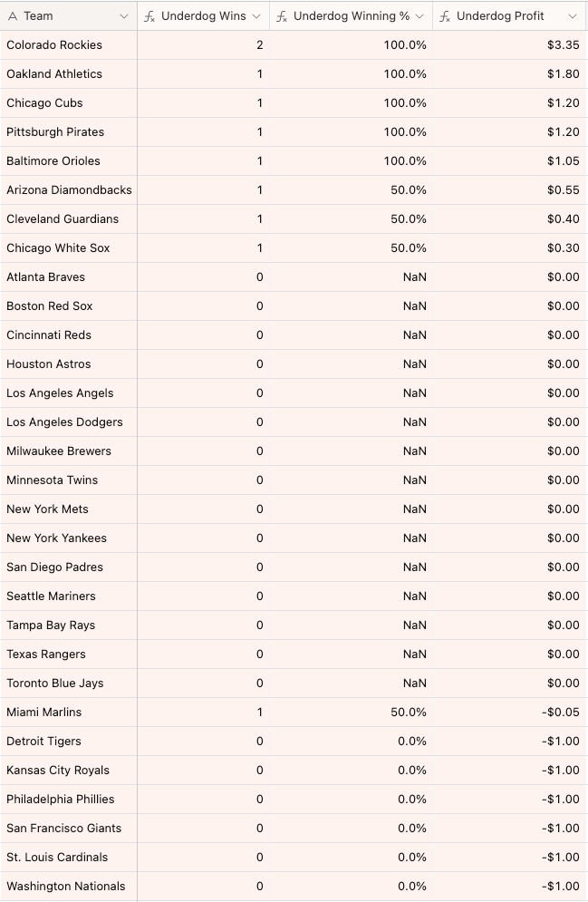
Task: Select the Colorado Rockies team cell
Action: (x=54, y=45)
